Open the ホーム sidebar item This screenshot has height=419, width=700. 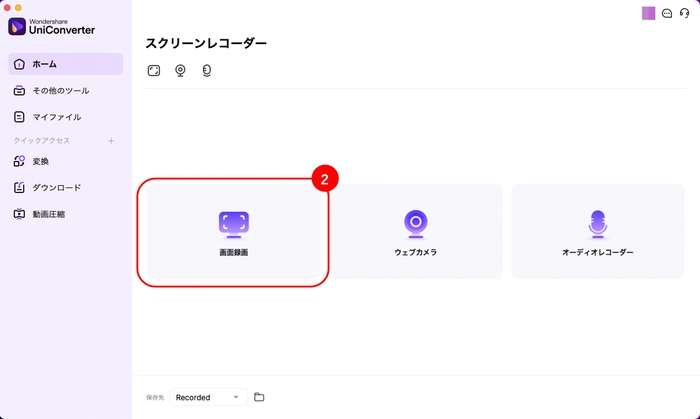[x=66, y=64]
